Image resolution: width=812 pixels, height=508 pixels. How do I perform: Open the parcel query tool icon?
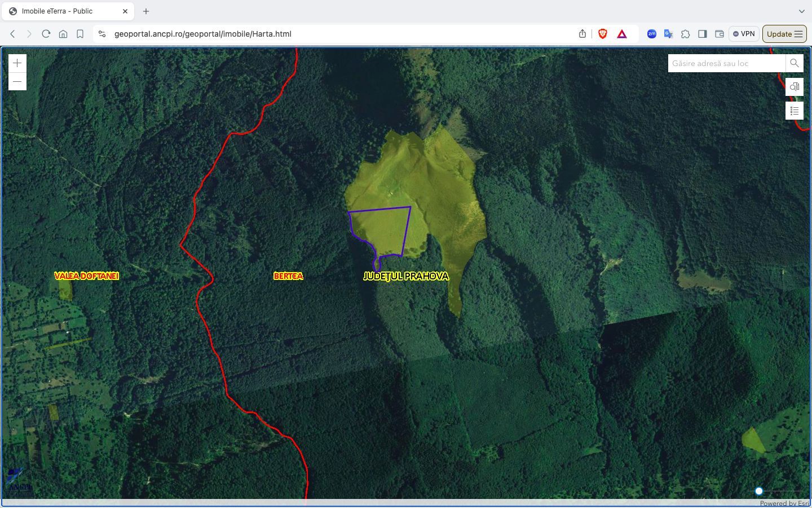(x=794, y=87)
